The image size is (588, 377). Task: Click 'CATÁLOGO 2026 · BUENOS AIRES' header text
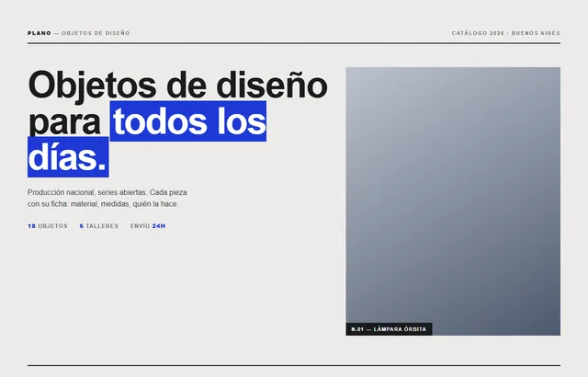coord(506,33)
